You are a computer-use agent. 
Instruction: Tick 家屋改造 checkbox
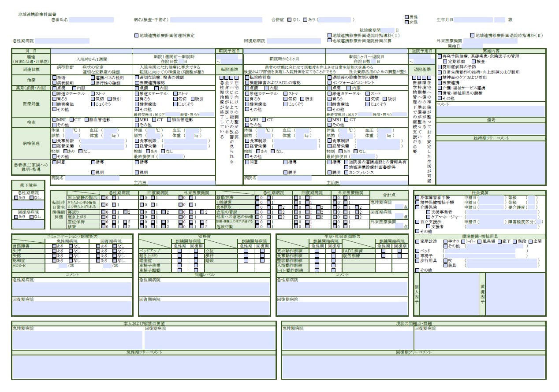click(x=417, y=241)
